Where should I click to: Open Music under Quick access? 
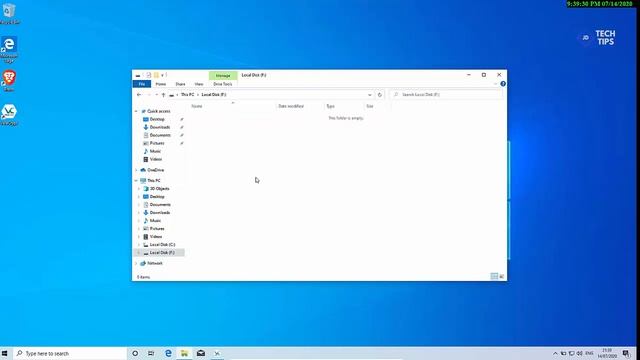pos(155,151)
